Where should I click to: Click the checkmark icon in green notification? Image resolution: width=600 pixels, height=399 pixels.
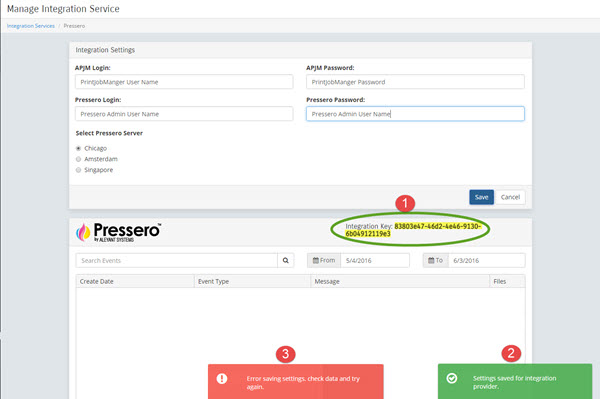(x=452, y=378)
